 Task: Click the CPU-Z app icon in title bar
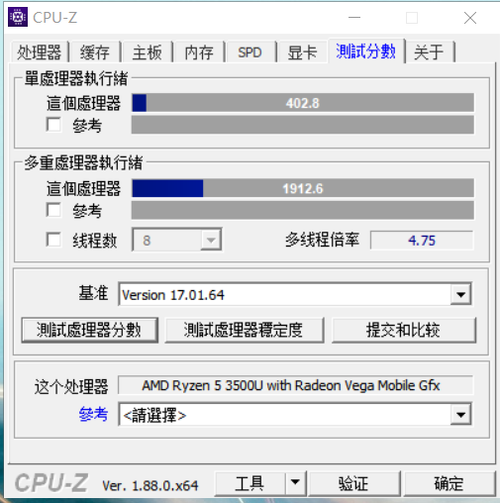tap(18, 17)
